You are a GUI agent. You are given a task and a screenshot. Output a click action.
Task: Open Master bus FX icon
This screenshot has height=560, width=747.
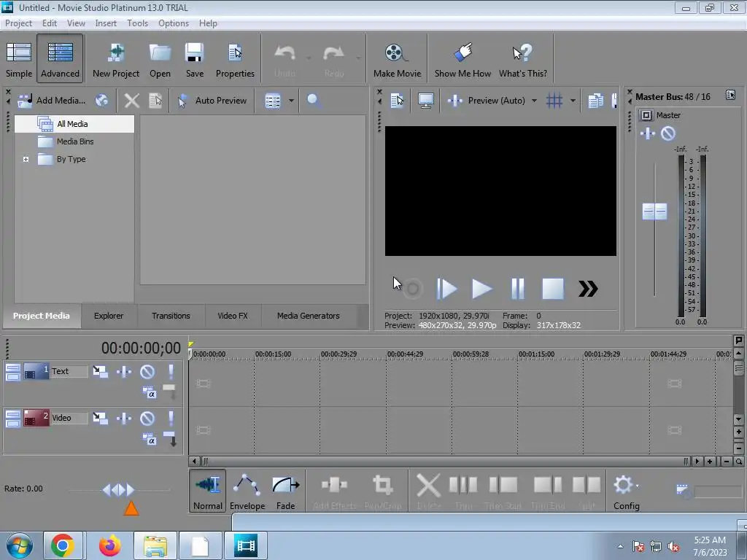coord(648,134)
